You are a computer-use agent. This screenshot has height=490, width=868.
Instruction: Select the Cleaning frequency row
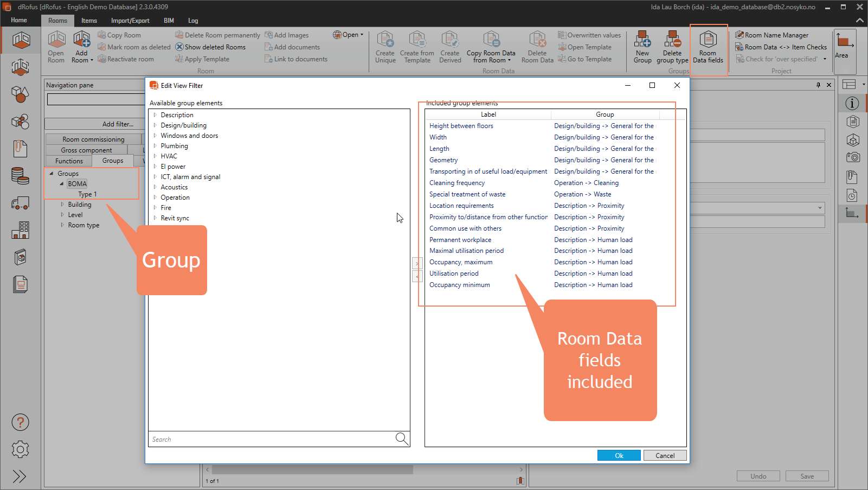point(457,183)
